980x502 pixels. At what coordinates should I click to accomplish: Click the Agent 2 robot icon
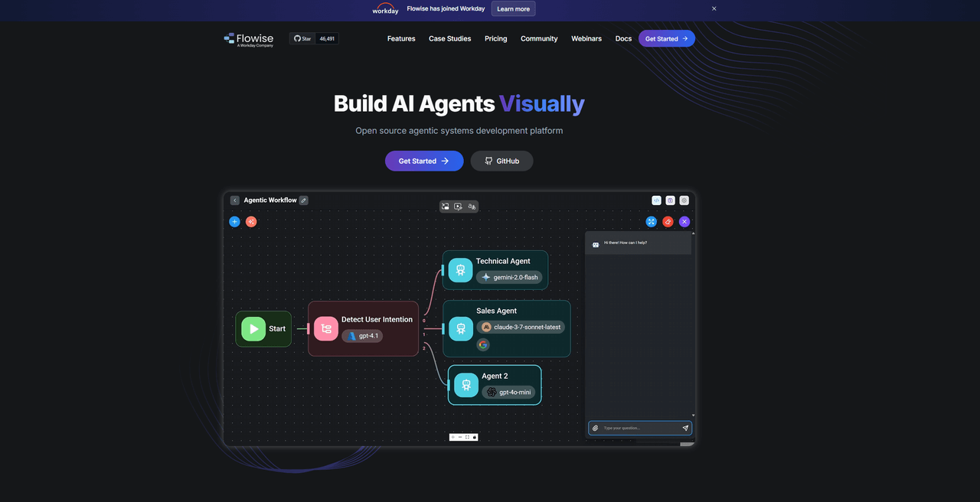466,385
